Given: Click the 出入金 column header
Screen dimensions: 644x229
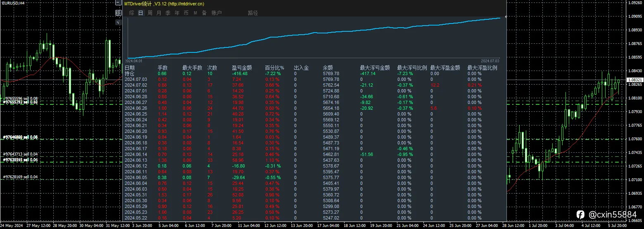Looking at the screenshot, I should [x=302, y=68].
